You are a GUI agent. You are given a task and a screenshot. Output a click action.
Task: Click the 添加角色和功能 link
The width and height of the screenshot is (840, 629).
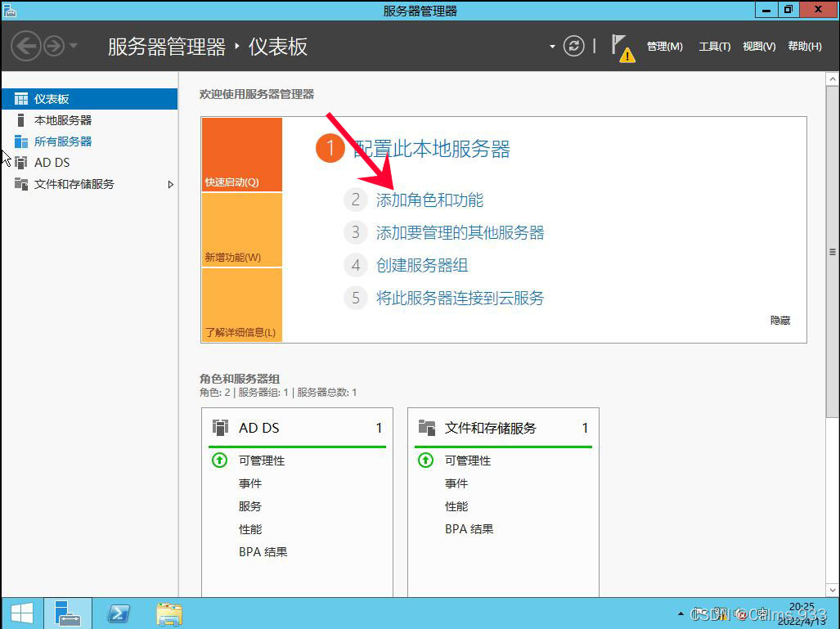pos(429,200)
